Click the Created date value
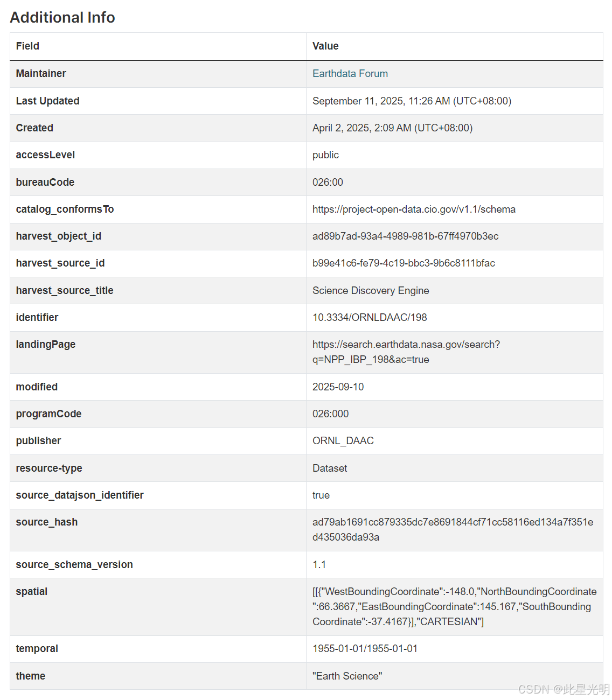The height and width of the screenshot is (700, 612). coord(392,128)
